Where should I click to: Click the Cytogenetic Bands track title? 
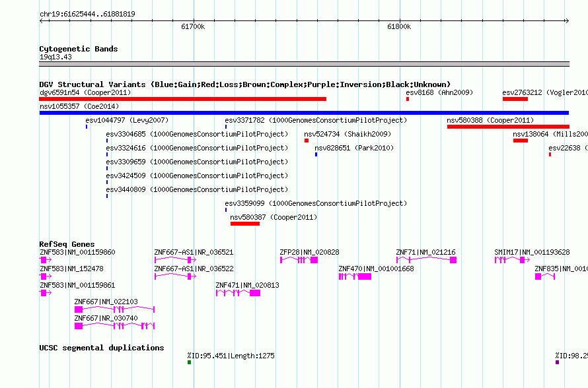click(79, 49)
